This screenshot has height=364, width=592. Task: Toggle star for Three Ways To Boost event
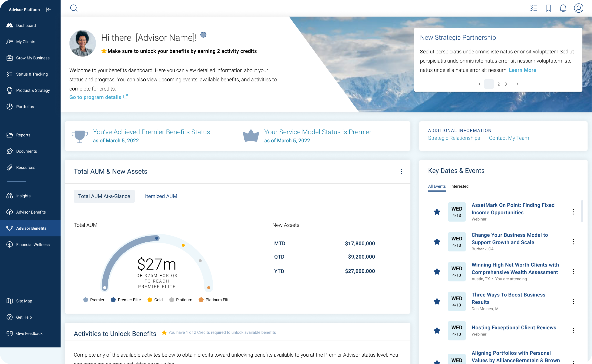pyautogui.click(x=437, y=301)
